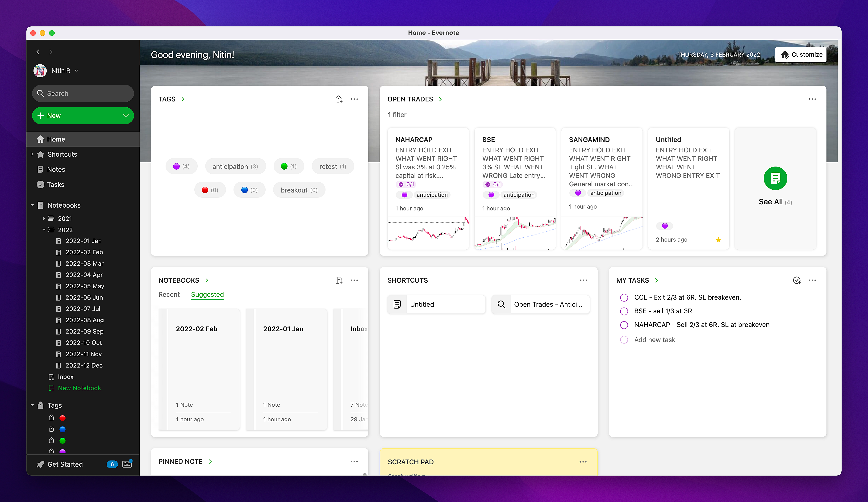Viewport: 868px width, 502px height.
Task: Collapse the 2022 notebook stack
Action: [44, 230]
